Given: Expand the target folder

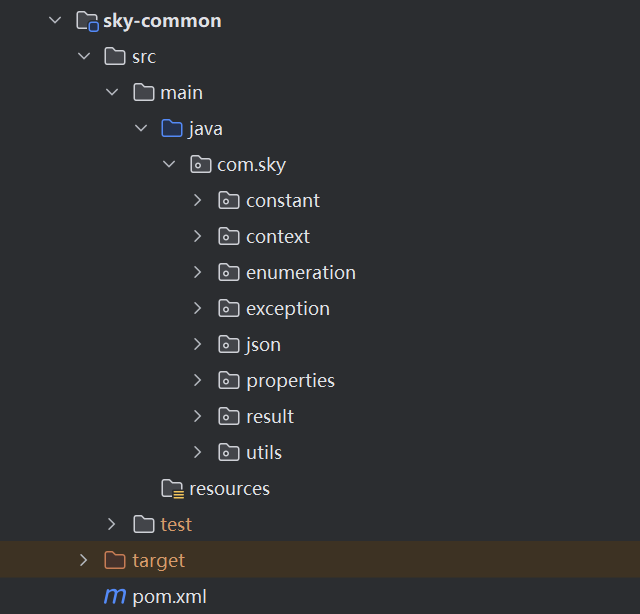Looking at the screenshot, I should [x=84, y=560].
